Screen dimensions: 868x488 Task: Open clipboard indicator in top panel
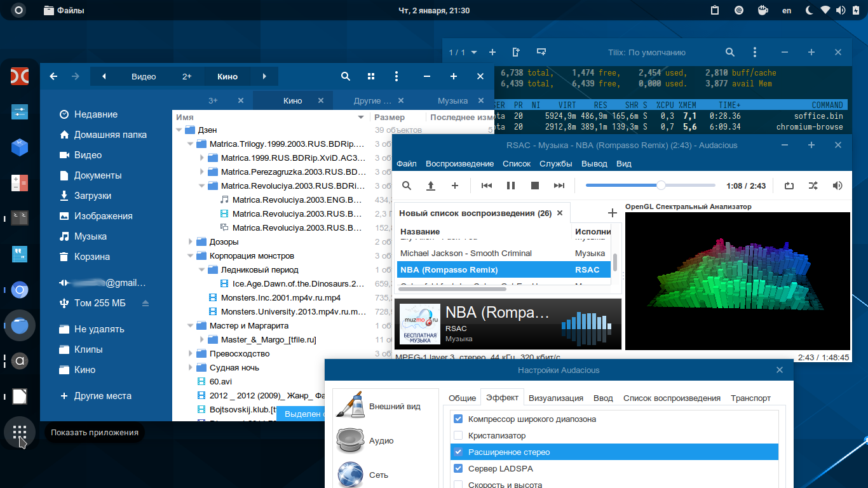point(715,10)
